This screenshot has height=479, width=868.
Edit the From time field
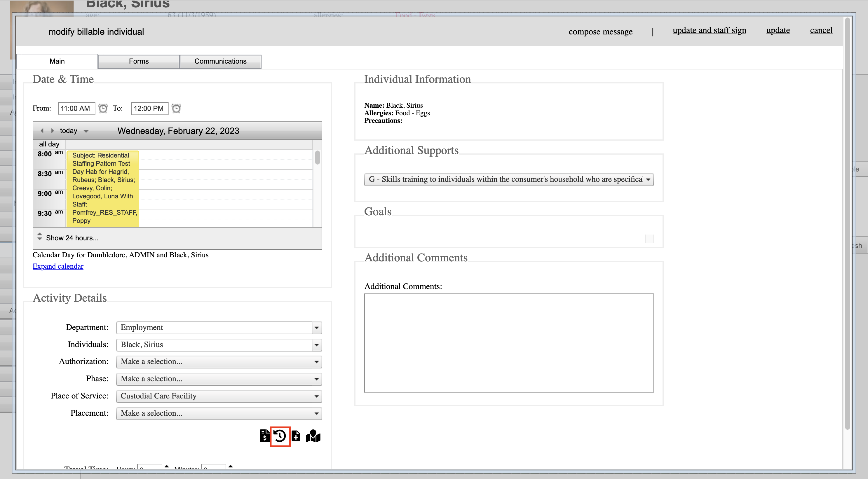pyautogui.click(x=76, y=109)
